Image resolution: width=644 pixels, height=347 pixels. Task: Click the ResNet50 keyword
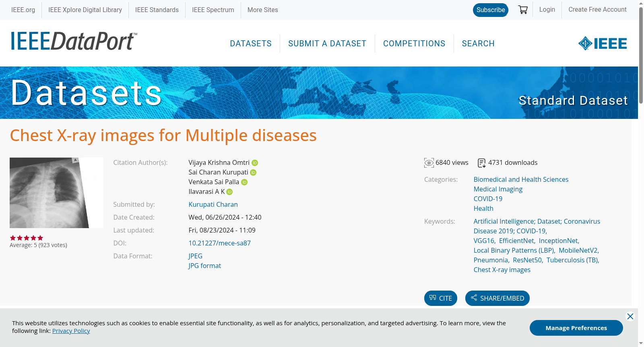point(527,260)
